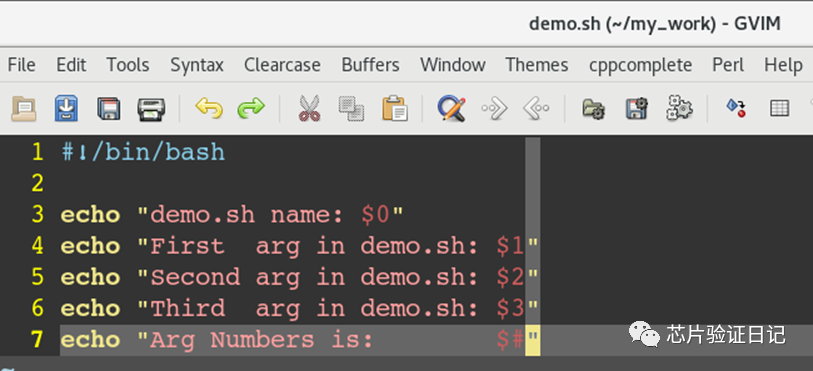Open the Syntax menu
The width and height of the screenshot is (813, 371).
[197, 65]
